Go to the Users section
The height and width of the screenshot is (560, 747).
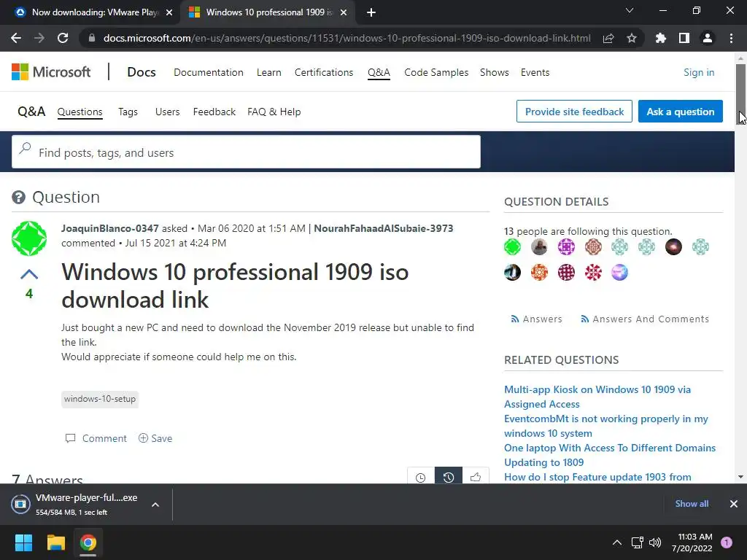click(167, 112)
